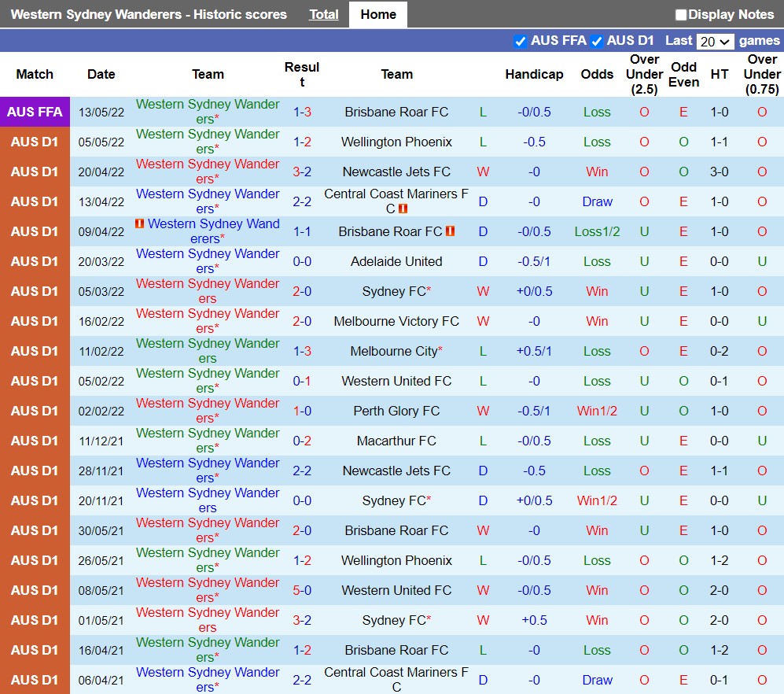Click the 3-2 result against Newcastle Jets FC
The image size is (784, 694).
tap(302, 172)
